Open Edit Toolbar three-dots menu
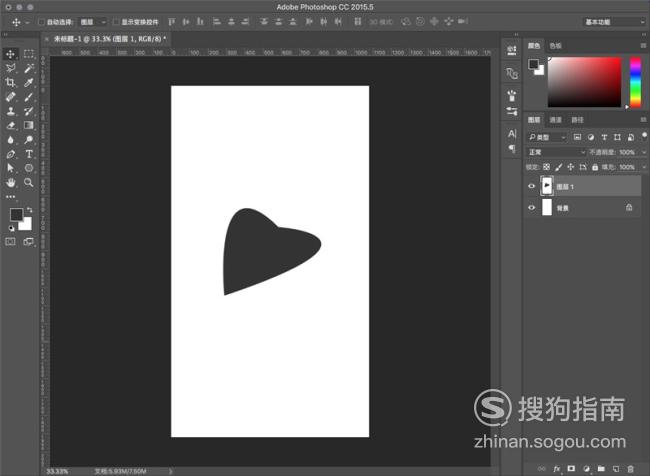 click(11, 197)
